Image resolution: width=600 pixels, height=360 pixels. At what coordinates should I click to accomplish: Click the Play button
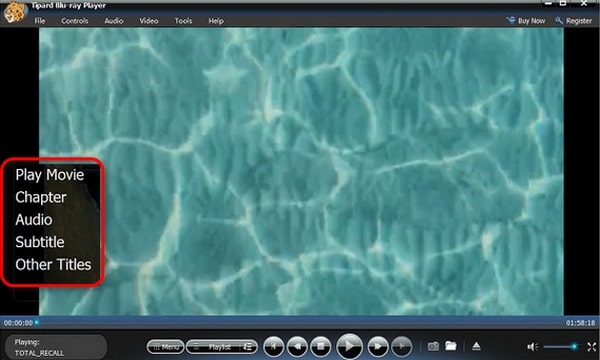[x=349, y=346]
